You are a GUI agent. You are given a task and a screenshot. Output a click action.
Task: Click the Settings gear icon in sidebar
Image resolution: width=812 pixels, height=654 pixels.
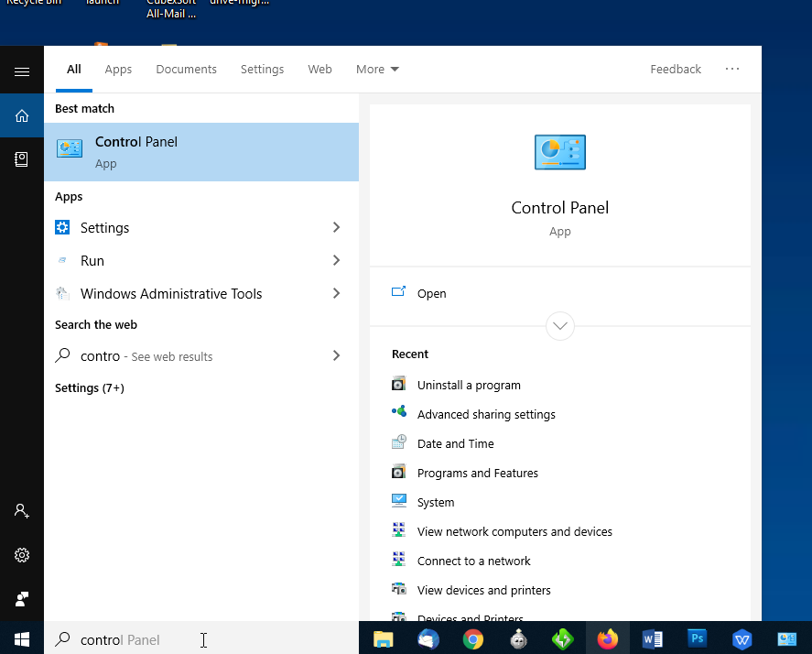click(22, 555)
